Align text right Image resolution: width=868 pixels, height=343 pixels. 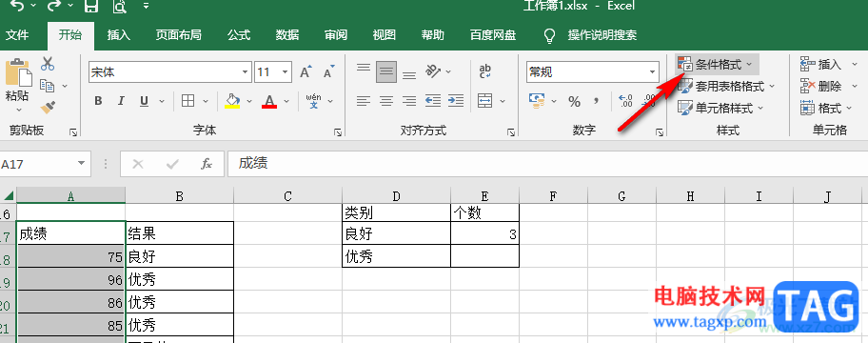click(x=409, y=101)
